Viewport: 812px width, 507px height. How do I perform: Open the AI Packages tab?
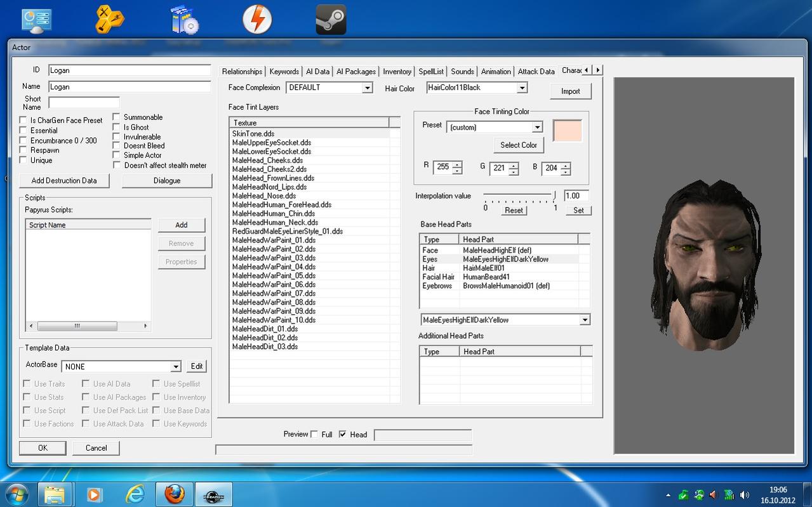pos(356,72)
